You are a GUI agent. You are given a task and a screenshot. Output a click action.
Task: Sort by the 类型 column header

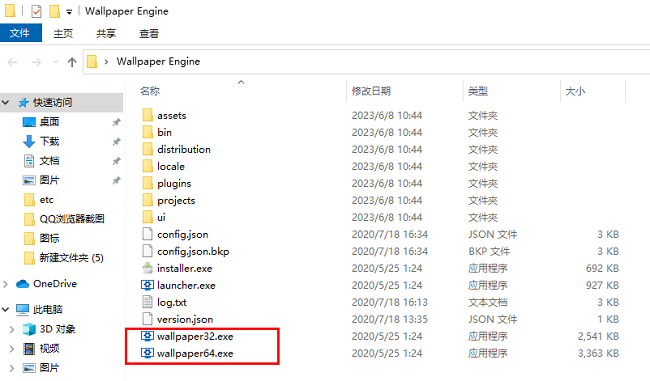(478, 91)
